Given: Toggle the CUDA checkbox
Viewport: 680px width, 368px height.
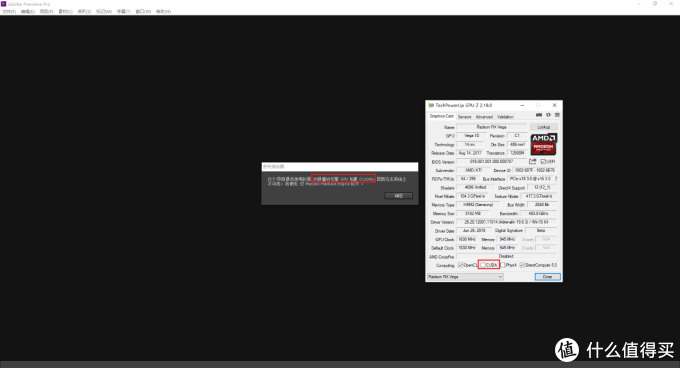Looking at the screenshot, I should pos(483,265).
